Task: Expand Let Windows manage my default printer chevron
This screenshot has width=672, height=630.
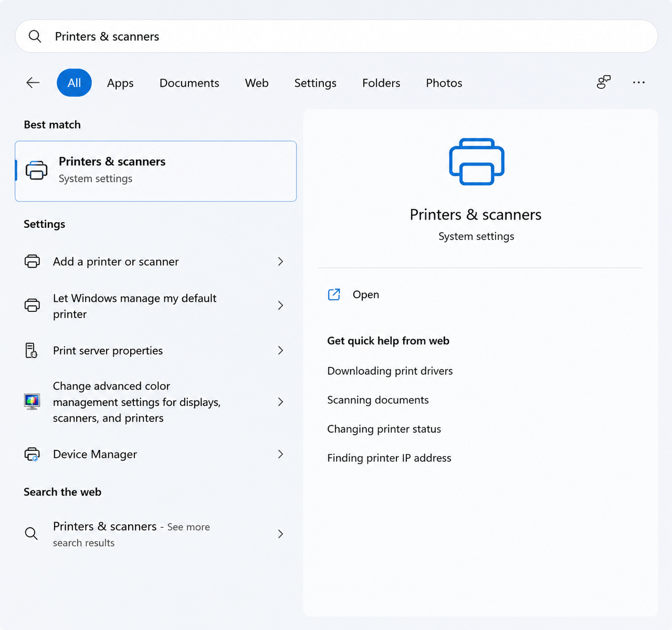Action: point(280,306)
